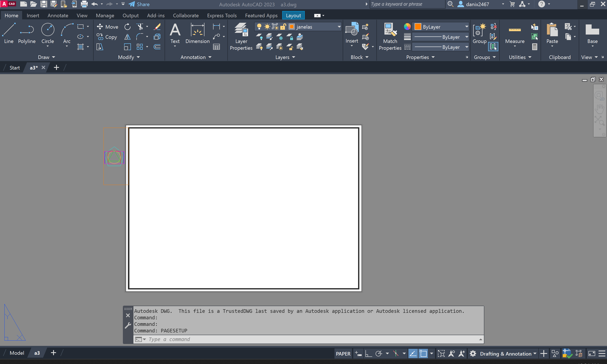The image size is (607, 364).
Task: Click the Insert block icon
Action: [352, 29]
